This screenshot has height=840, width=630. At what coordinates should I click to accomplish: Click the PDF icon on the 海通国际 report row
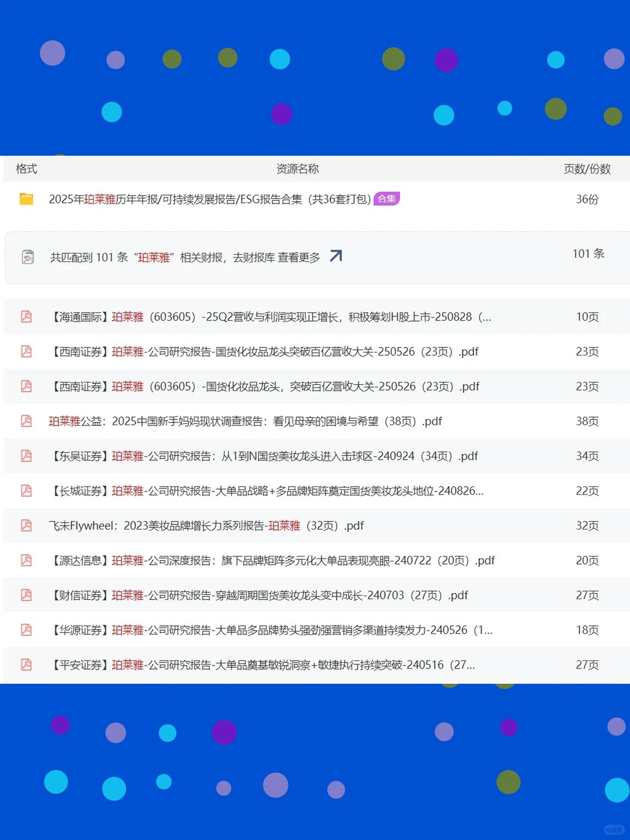tap(26, 317)
